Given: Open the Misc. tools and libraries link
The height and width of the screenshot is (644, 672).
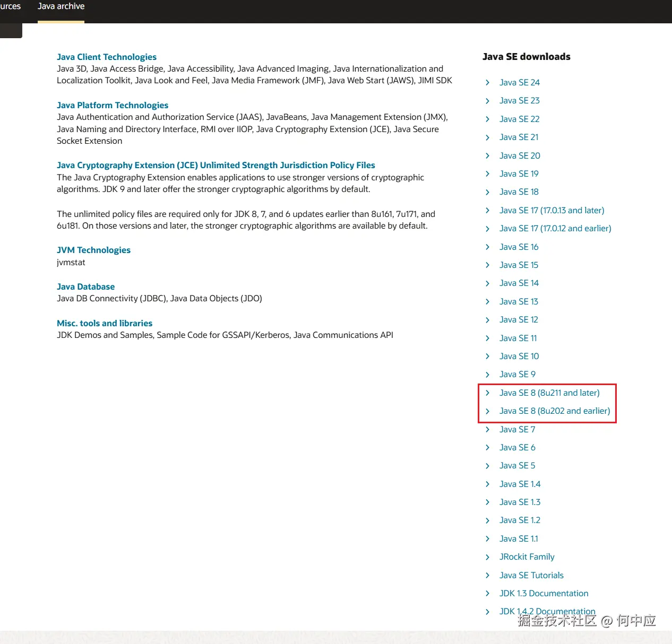Looking at the screenshot, I should (x=105, y=323).
